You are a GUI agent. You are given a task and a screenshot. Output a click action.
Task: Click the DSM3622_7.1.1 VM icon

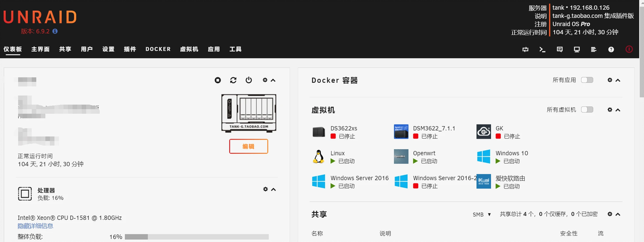(401, 132)
